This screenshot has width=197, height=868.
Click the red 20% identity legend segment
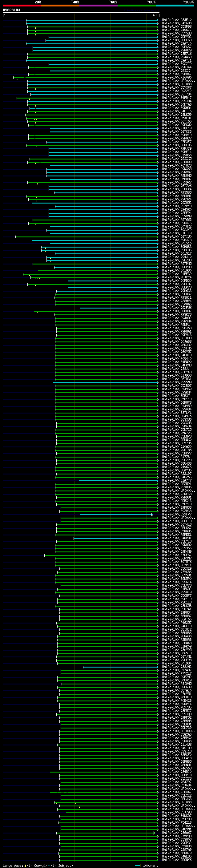22,6
